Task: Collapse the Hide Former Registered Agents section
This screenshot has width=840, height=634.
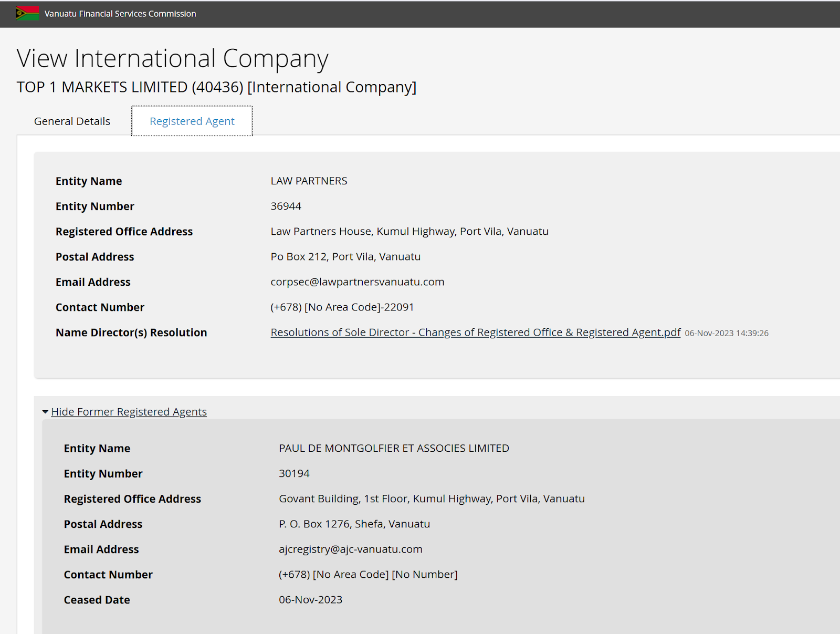Action: coord(129,412)
